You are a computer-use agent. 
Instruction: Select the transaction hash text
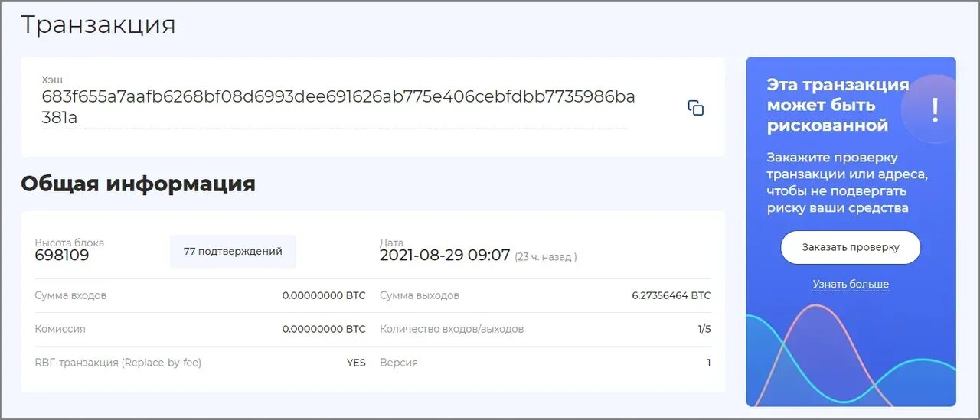[338, 107]
